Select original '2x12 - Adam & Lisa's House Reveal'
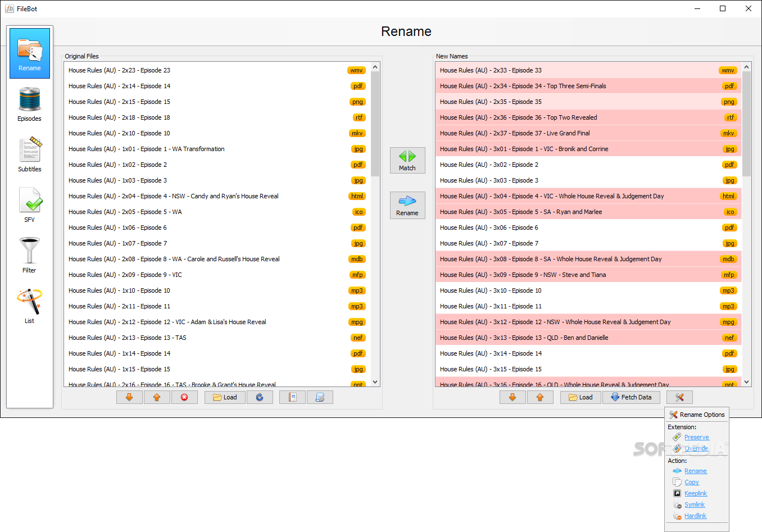762x532 pixels. click(217, 322)
